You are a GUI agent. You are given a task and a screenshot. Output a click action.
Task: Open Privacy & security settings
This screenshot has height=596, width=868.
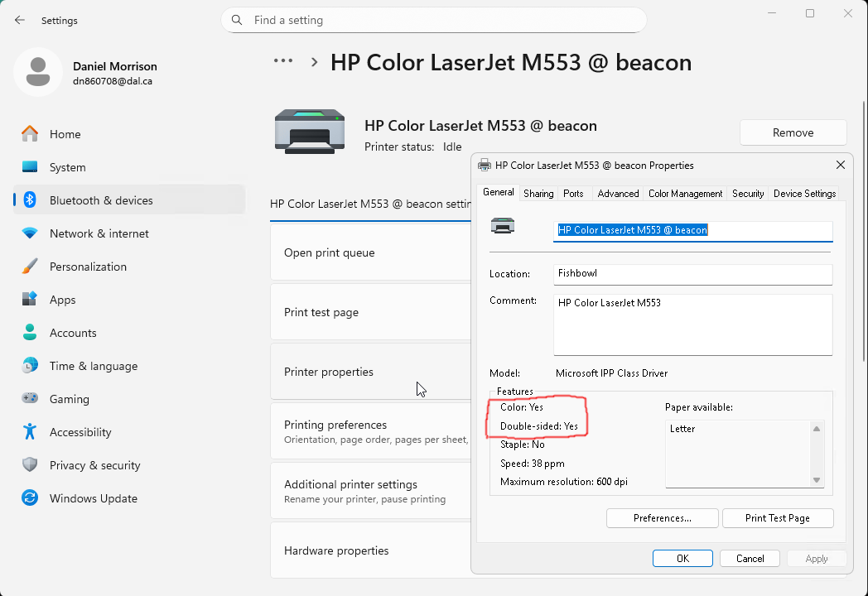point(94,465)
